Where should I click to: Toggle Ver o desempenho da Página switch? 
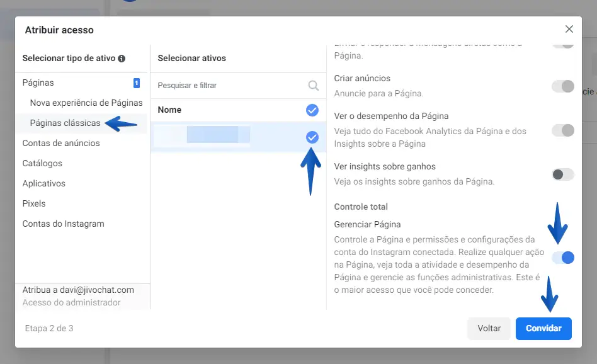(x=562, y=130)
